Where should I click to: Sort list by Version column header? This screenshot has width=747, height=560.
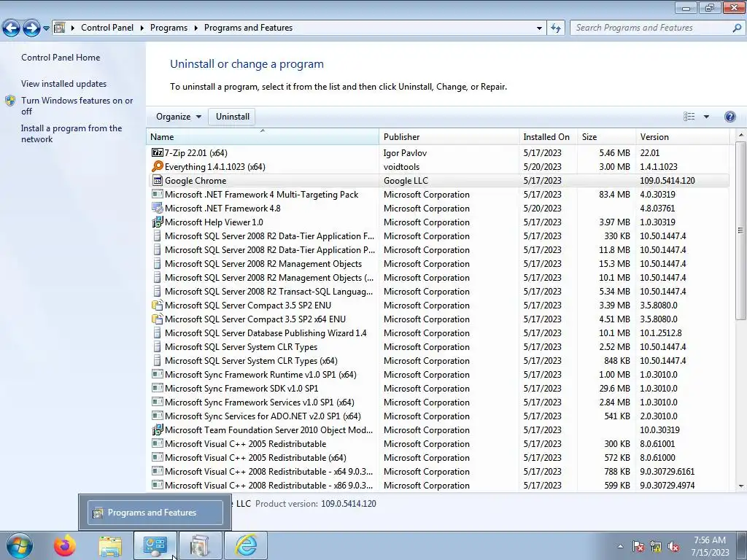click(683, 136)
